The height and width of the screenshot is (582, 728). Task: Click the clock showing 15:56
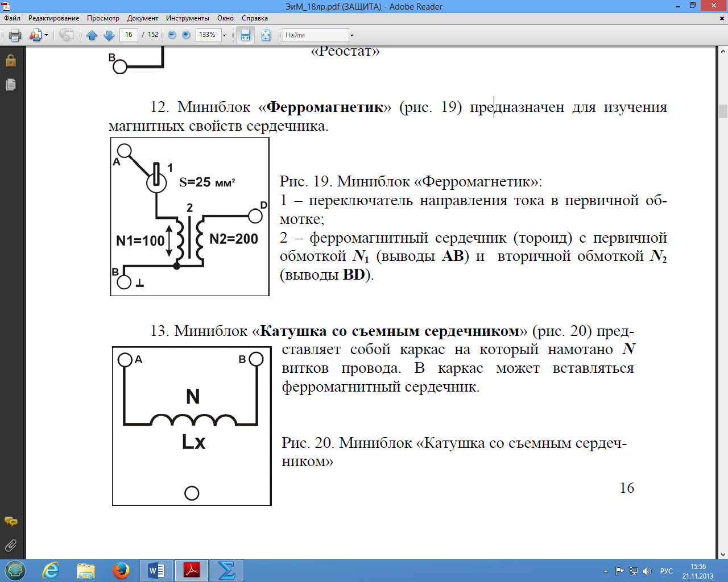698,567
